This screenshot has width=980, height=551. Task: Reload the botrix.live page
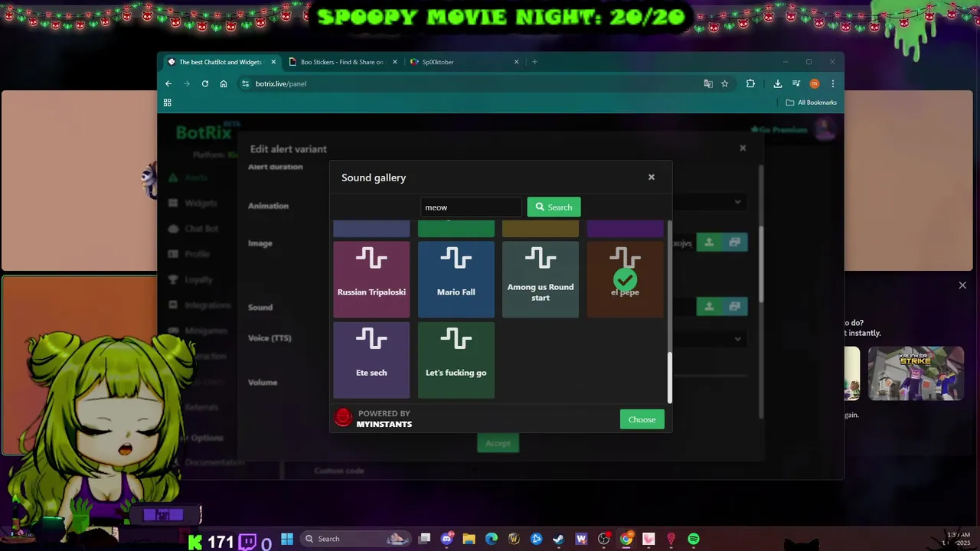click(205, 83)
